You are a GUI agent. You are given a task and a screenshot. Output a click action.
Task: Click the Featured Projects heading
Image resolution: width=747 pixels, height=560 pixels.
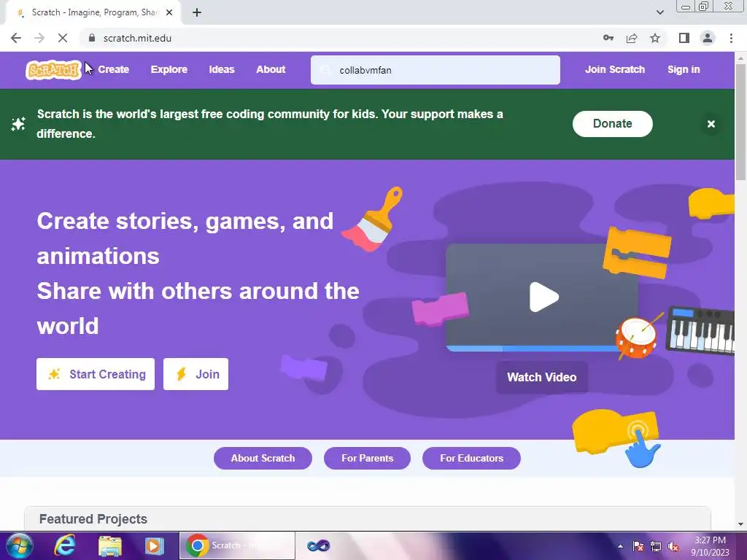tap(93, 519)
